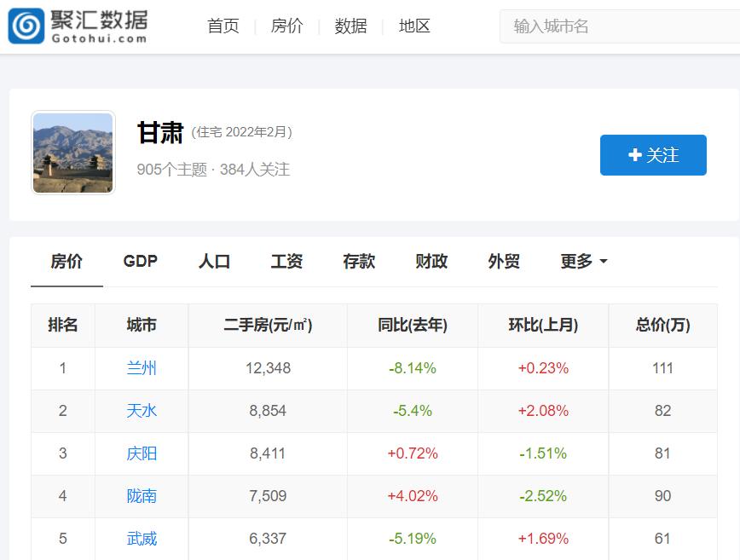The image size is (740, 560).
Task: Open the 地区 navigation menu item
Action: click(x=413, y=26)
